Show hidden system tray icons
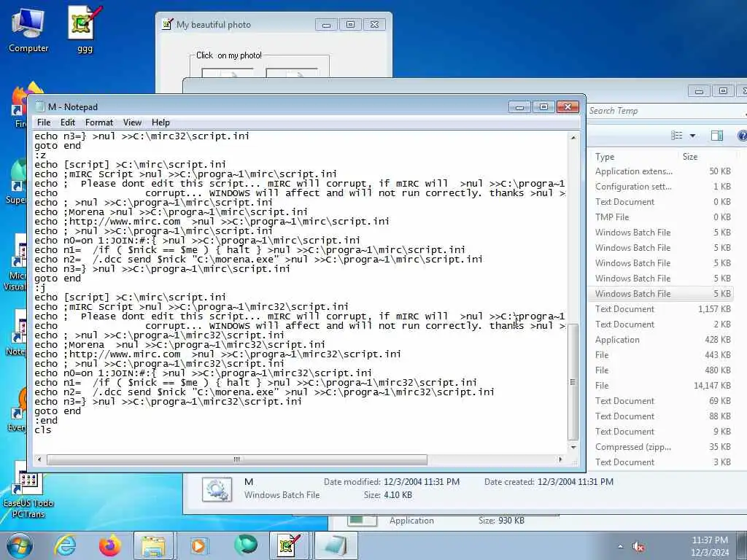The height and width of the screenshot is (560, 747). click(x=620, y=547)
